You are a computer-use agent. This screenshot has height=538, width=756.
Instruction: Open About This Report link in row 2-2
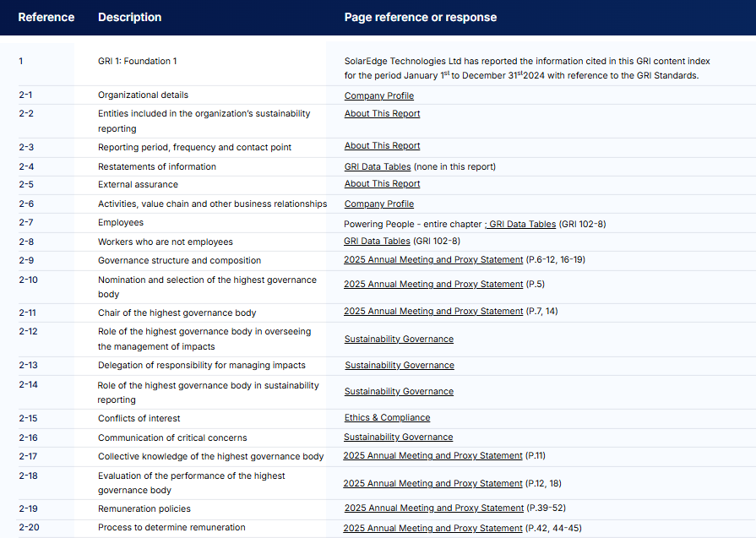pyautogui.click(x=383, y=113)
